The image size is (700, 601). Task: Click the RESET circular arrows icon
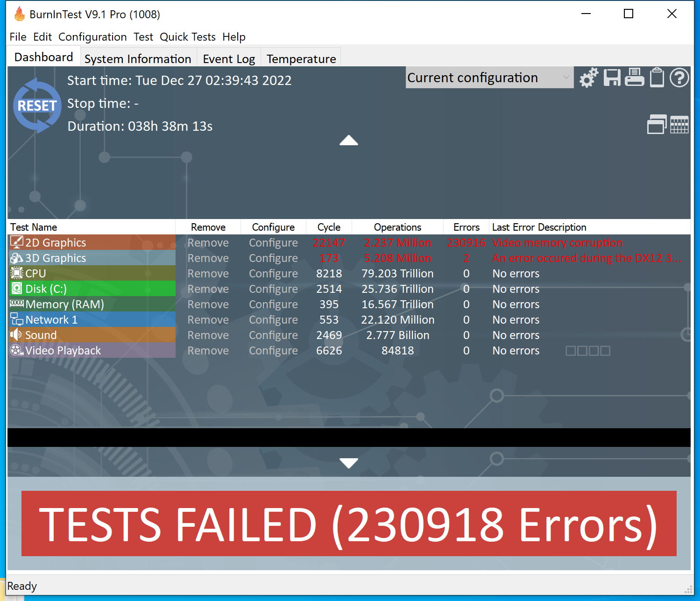coord(37,106)
